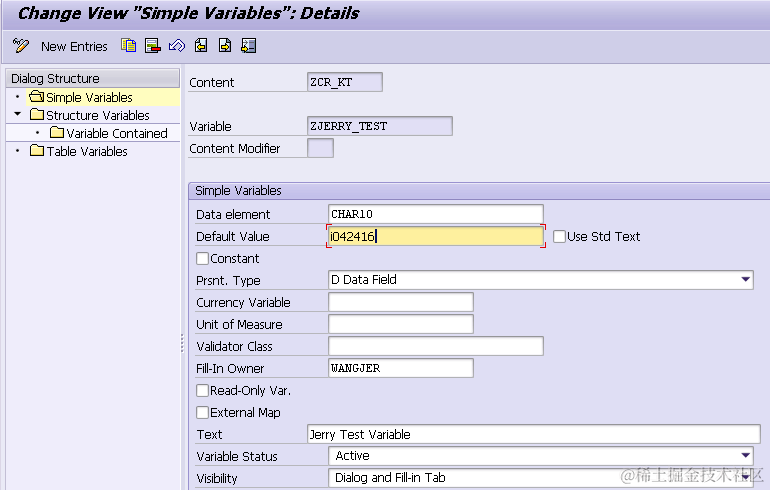770x490 pixels.
Task: Click the Simple Variables group header
Action: pos(479,191)
